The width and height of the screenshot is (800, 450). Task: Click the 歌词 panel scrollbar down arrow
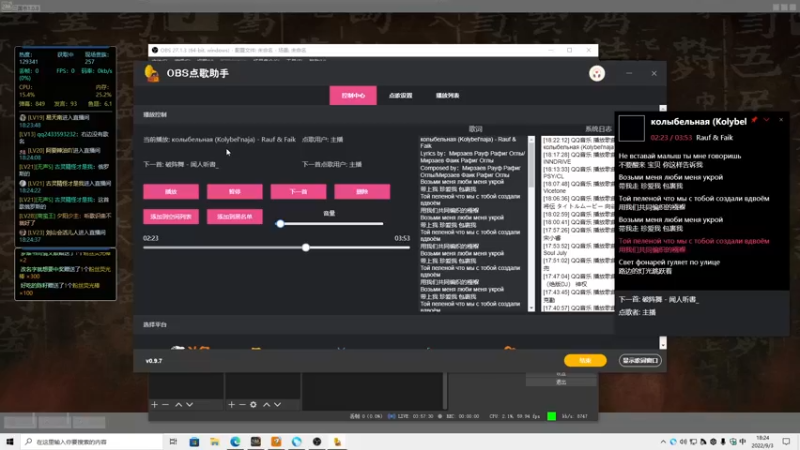(532, 308)
